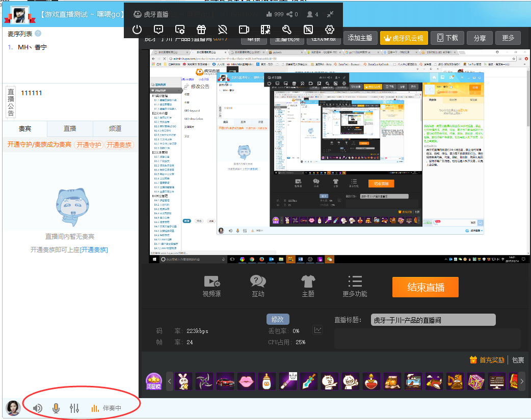Select the red heart potion gift
This screenshot has height=420, width=531.
tap(371, 381)
